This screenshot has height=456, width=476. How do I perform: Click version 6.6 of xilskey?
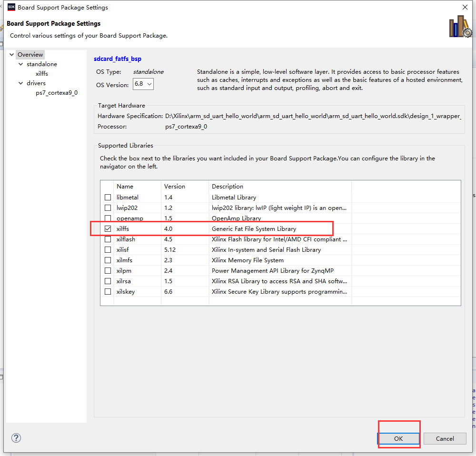[x=168, y=291]
